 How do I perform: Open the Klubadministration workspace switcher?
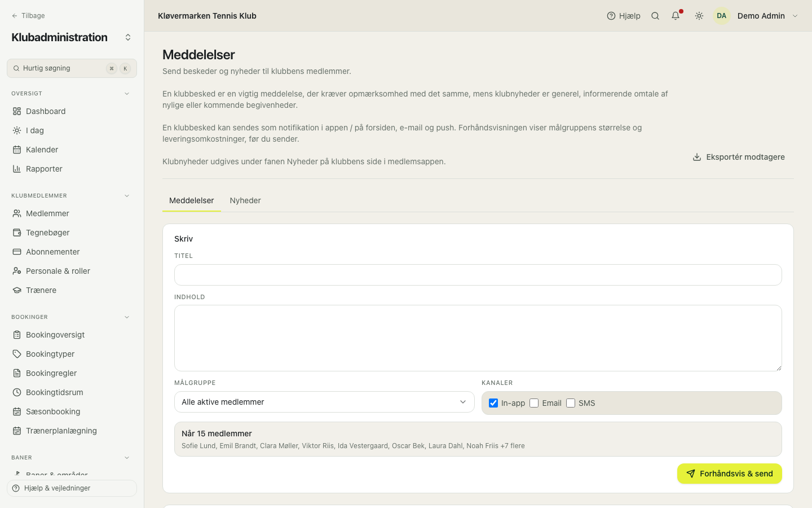point(128,37)
